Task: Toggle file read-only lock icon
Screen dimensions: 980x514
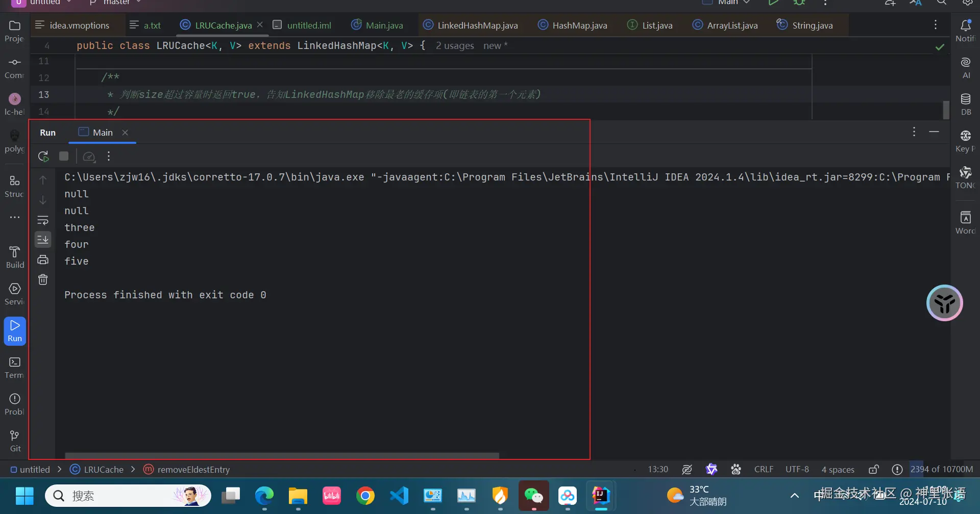Action: point(874,470)
